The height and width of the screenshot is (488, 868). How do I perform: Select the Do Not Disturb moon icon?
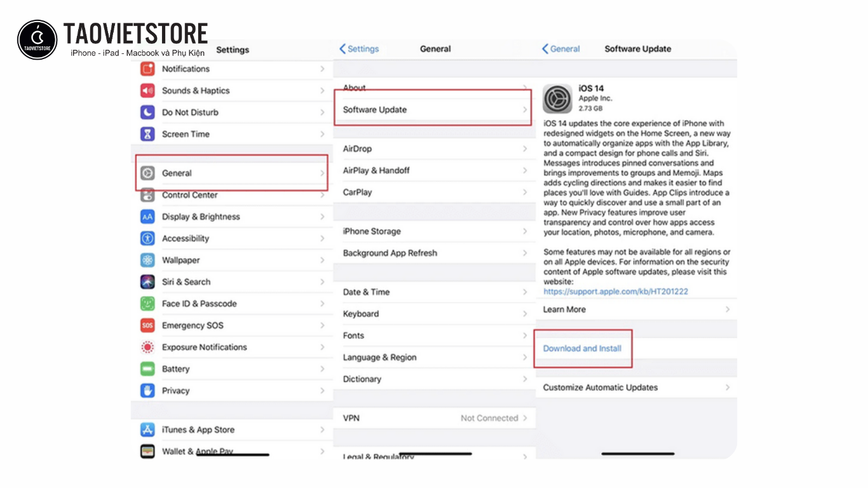point(147,112)
